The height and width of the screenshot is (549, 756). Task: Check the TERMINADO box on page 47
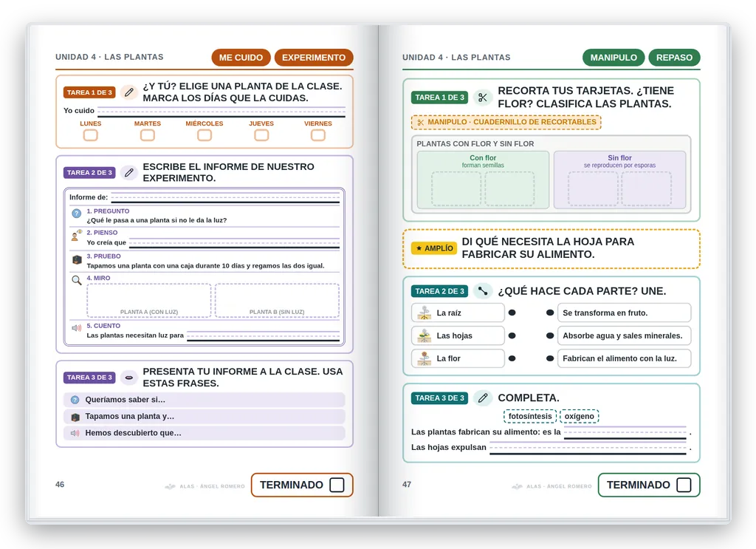point(684,485)
